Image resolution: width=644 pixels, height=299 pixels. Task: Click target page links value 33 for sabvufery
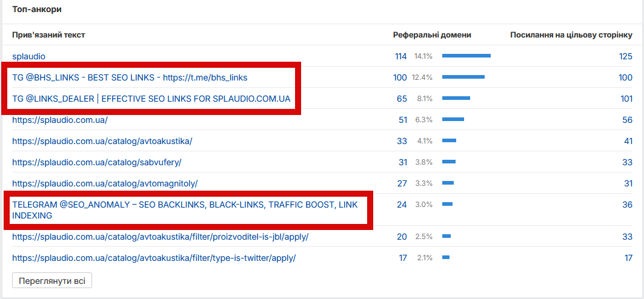(628, 162)
